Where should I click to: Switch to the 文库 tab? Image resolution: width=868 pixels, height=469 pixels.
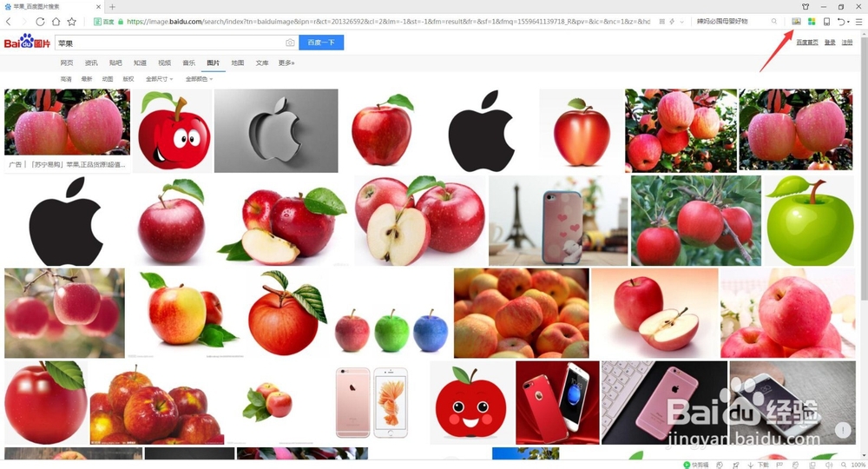(262, 63)
